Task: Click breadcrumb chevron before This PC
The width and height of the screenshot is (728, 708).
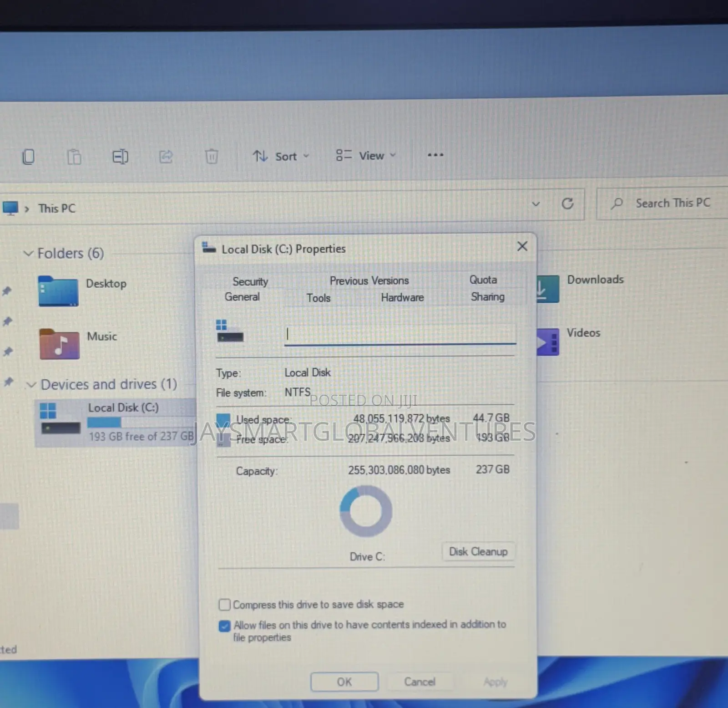Action: (27, 209)
